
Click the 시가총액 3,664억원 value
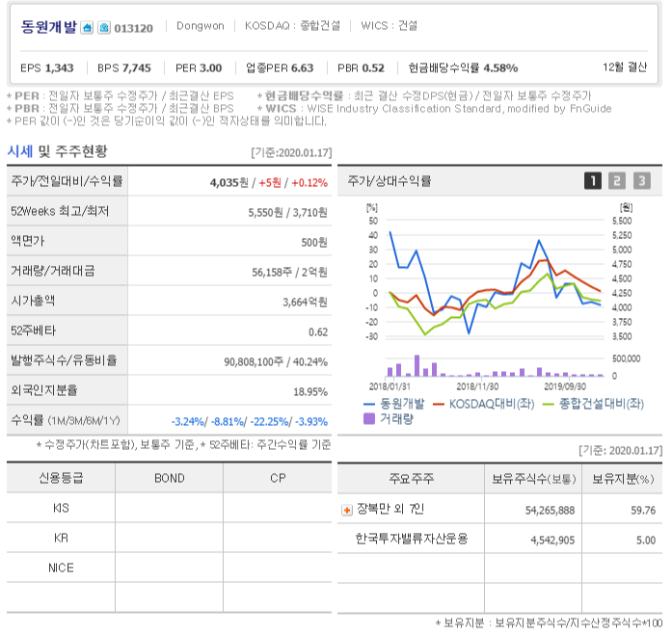[305, 303]
